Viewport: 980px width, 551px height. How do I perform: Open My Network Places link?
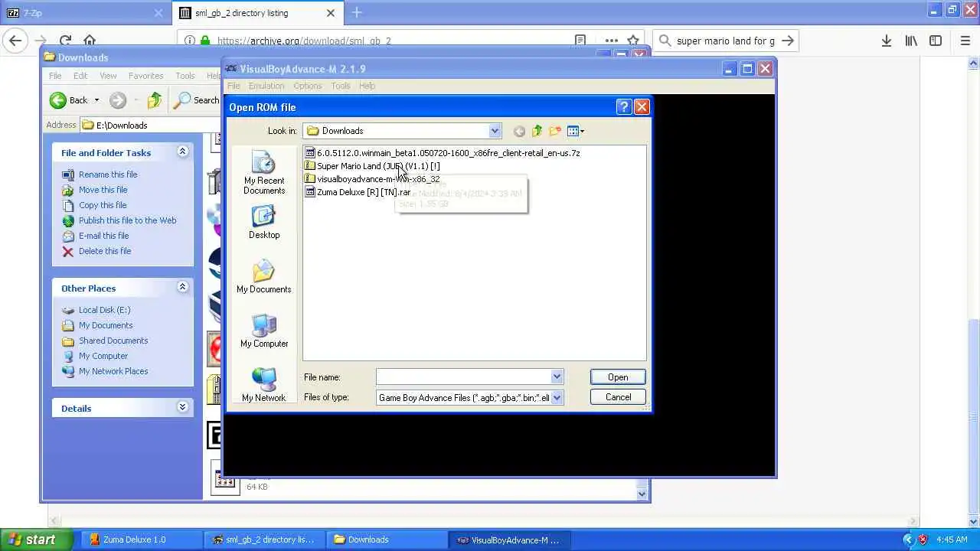(x=113, y=371)
